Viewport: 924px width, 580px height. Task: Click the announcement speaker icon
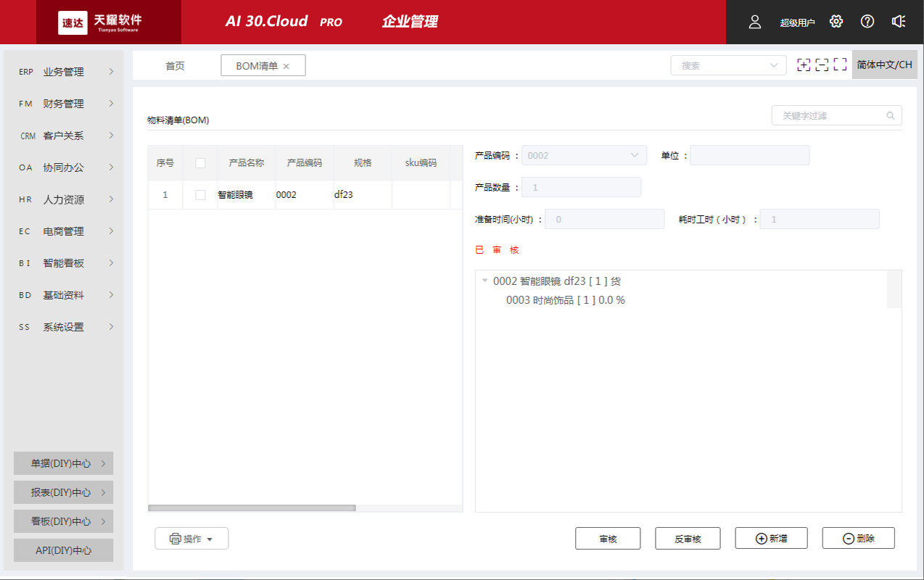click(x=899, y=22)
